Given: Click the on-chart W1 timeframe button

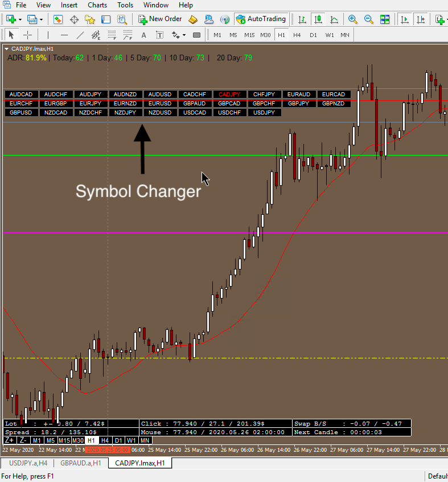Looking at the screenshot, I should point(131,440).
